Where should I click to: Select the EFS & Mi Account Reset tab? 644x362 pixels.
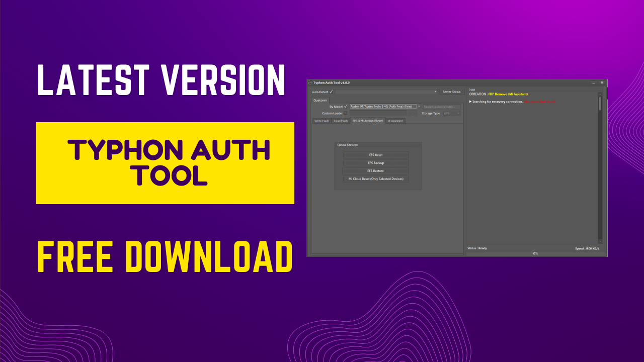pos(367,121)
